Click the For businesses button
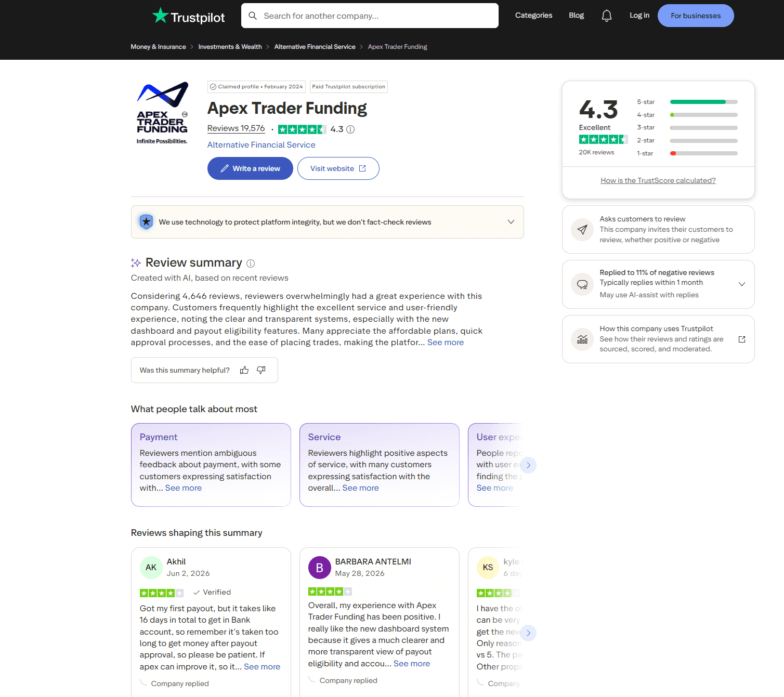Viewport: 784px width, 697px height. (x=696, y=16)
